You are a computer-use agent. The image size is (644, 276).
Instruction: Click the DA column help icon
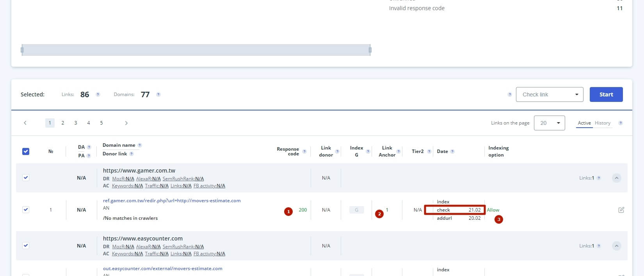89,147
